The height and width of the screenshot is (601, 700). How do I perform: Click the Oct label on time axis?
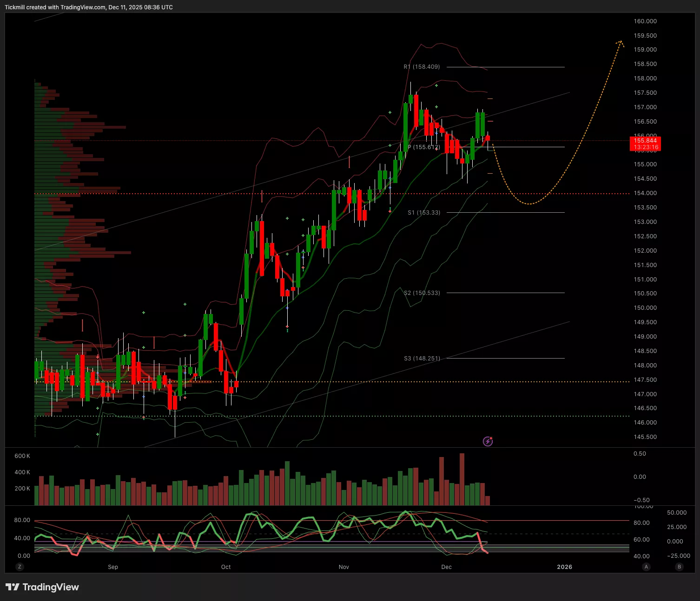click(x=226, y=567)
